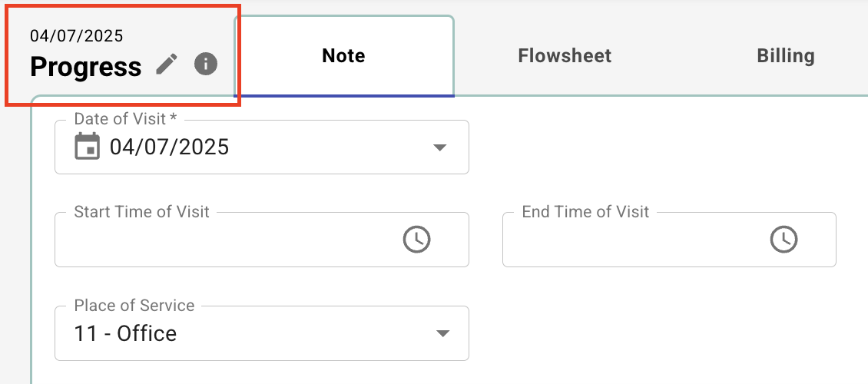Focus the End Time of Visit input box
This screenshot has width=868, height=384.
point(669,240)
